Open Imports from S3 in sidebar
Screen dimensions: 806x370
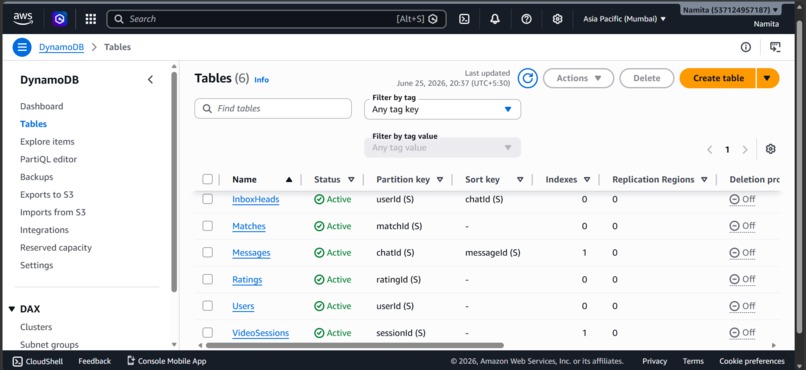coord(53,212)
